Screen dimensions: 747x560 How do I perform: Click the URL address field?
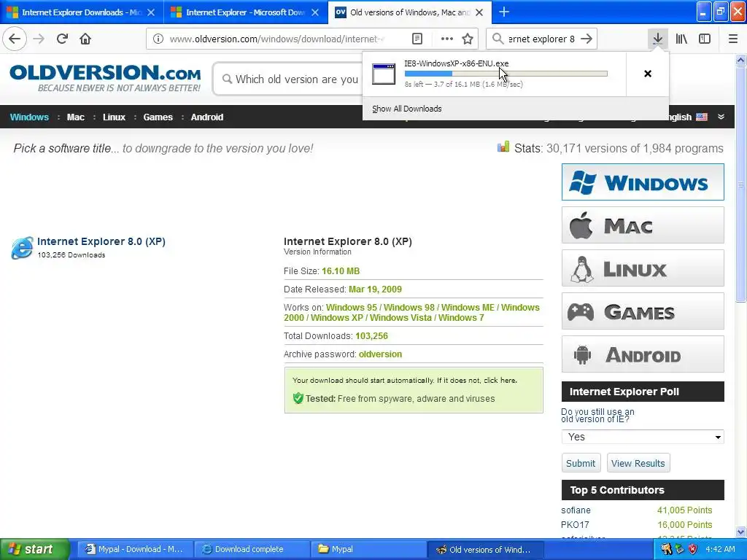pos(276,39)
